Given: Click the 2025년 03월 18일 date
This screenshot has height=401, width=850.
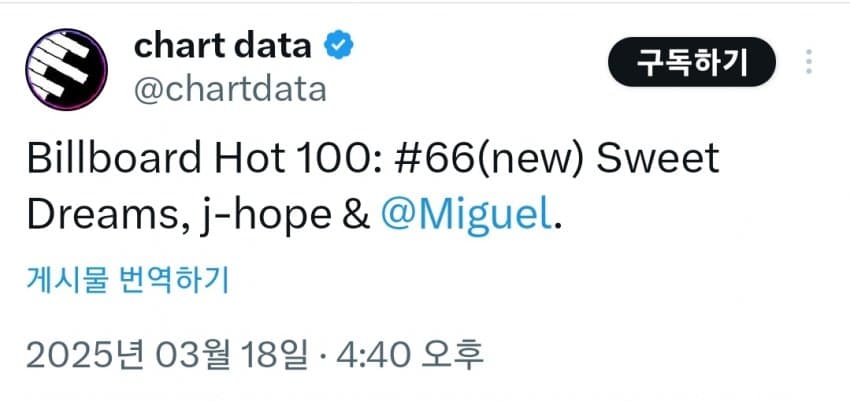Looking at the screenshot, I should coord(167,355).
